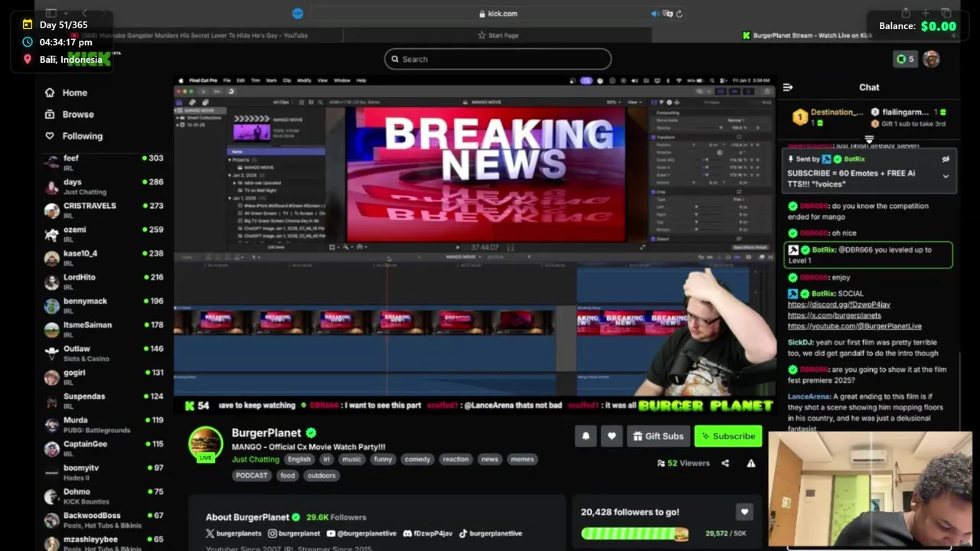Open kase10_4 channel in sidebar
Screen dimensions: 980x551
click(103, 258)
